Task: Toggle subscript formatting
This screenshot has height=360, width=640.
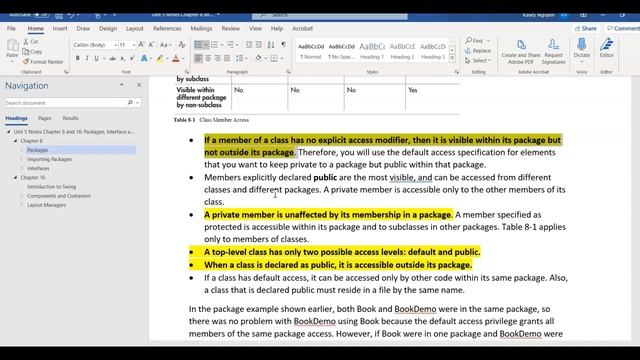Action: 122,58
